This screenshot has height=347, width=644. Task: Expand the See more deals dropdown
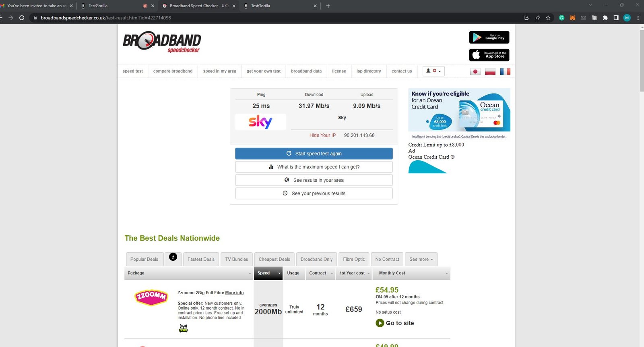(421, 259)
